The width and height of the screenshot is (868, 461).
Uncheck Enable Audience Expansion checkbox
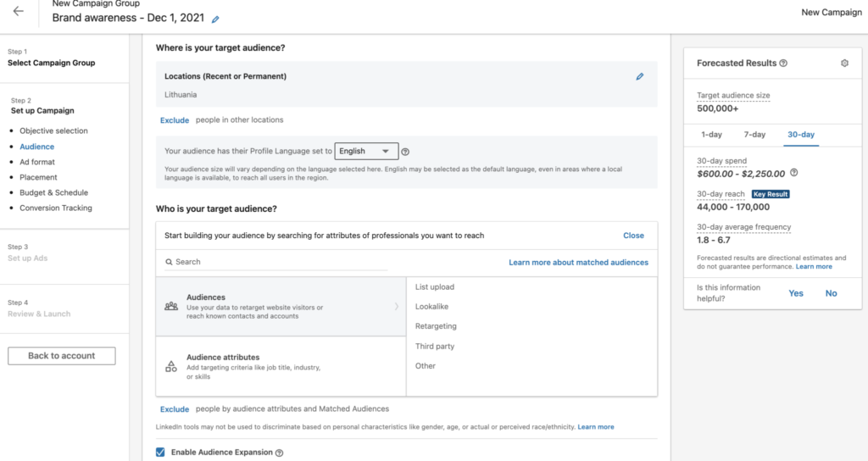click(x=160, y=453)
